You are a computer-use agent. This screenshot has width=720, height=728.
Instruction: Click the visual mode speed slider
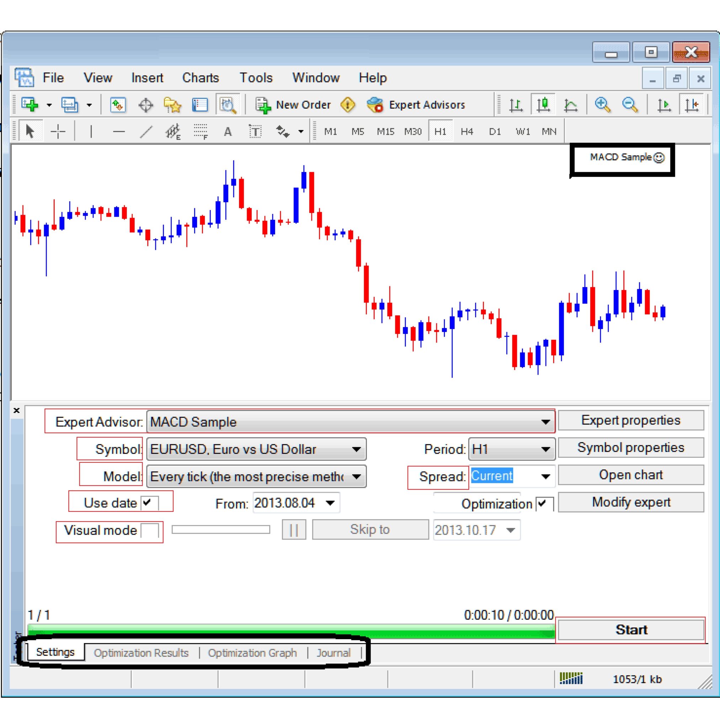(221, 530)
